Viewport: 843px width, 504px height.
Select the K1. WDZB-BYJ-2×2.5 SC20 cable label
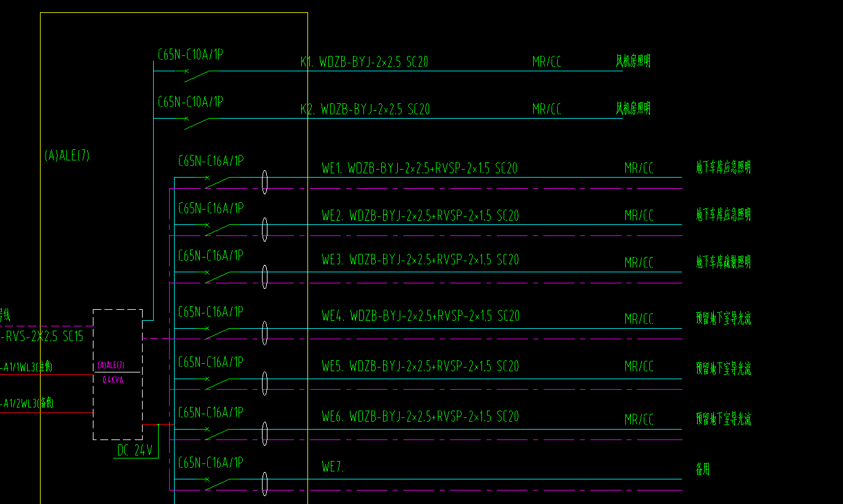click(365, 61)
